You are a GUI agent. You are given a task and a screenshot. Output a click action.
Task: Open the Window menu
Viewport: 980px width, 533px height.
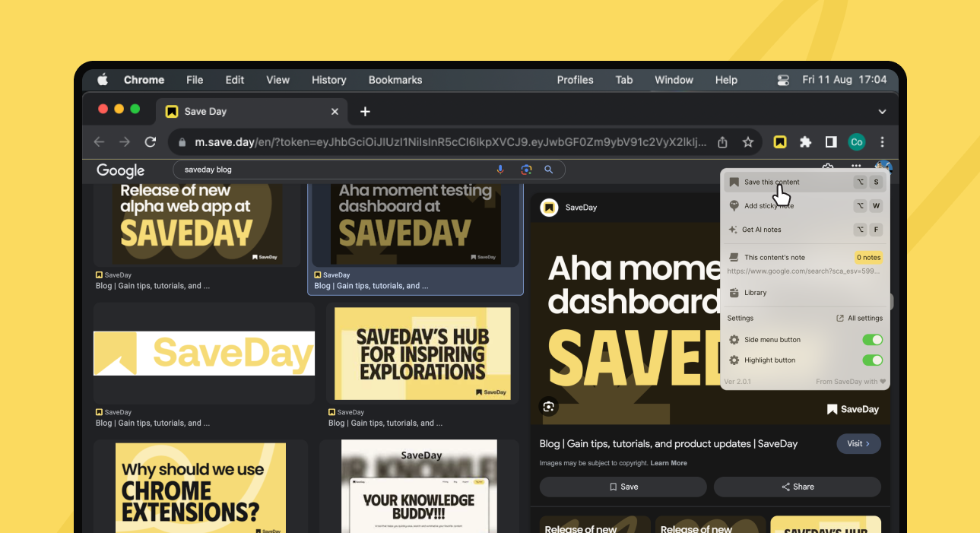click(x=674, y=80)
